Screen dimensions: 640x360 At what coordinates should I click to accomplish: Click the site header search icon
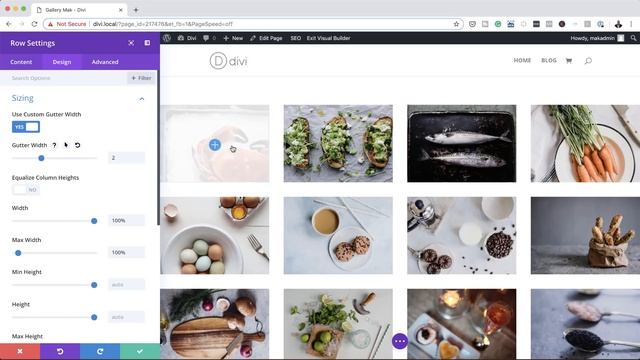588,61
